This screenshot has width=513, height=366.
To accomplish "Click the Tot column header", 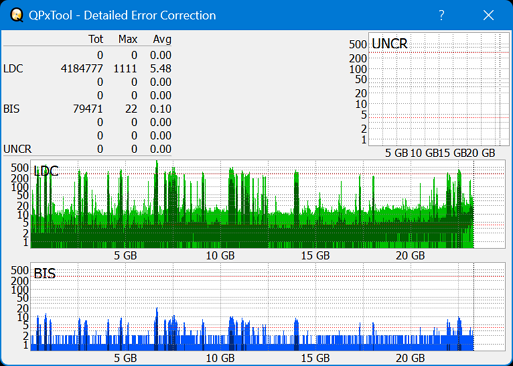I will pyautogui.click(x=96, y=39).
